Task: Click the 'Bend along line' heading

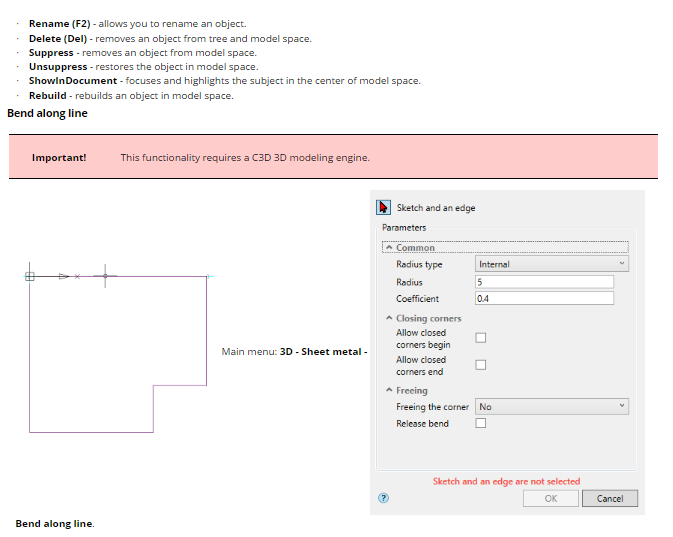Action: tap(47, 113)
